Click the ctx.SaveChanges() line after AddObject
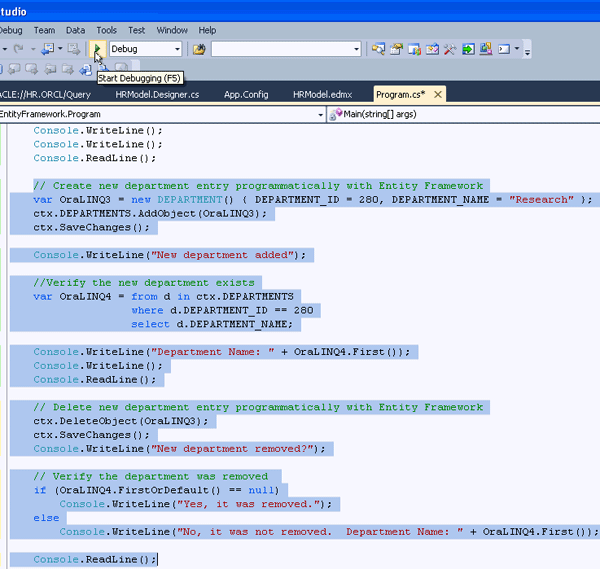600x569 pixels. pos(90,227)
